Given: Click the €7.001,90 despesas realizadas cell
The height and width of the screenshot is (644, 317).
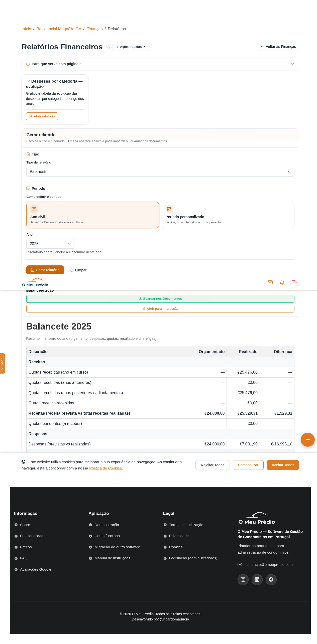Looking at the screenshot, I should (243, 444).
